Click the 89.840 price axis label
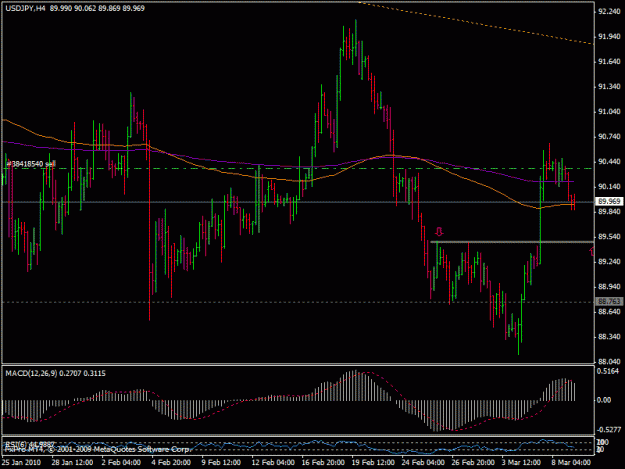625x469 pixels. tap(609, 212)
